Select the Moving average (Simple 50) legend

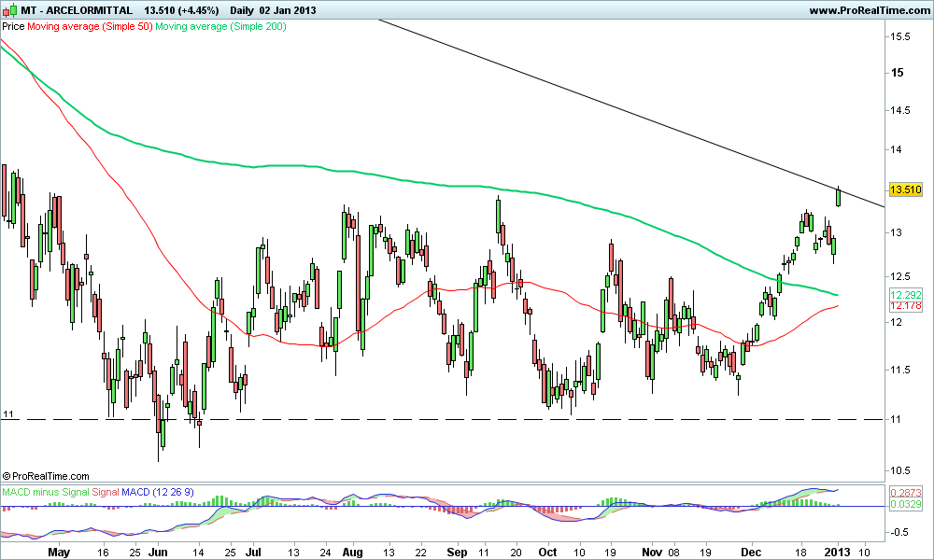click(90, 27)
